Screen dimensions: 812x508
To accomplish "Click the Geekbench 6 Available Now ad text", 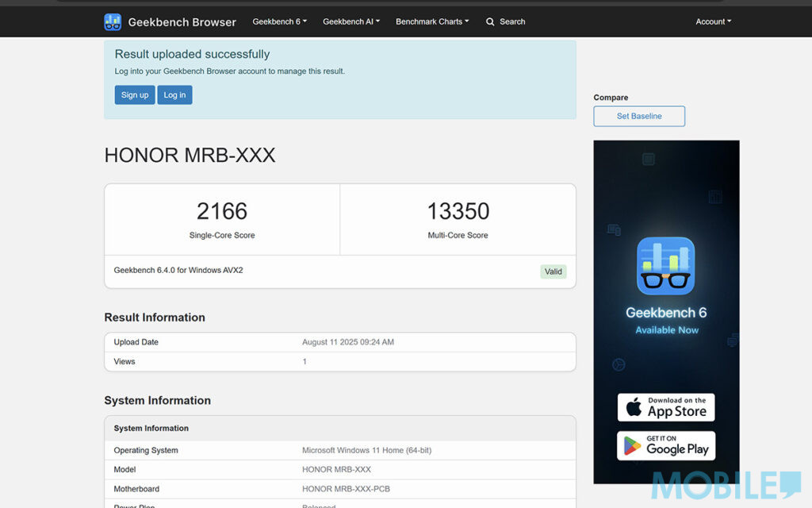I will click(666, 321).
